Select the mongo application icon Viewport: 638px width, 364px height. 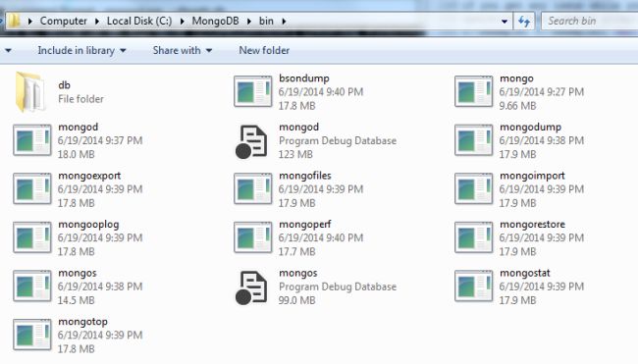point(474,91)
